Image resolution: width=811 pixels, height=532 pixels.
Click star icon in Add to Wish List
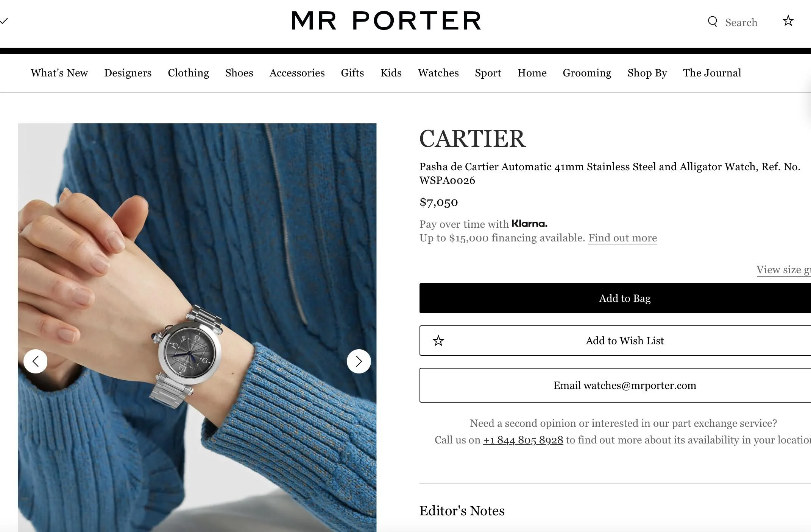[438, 341]
